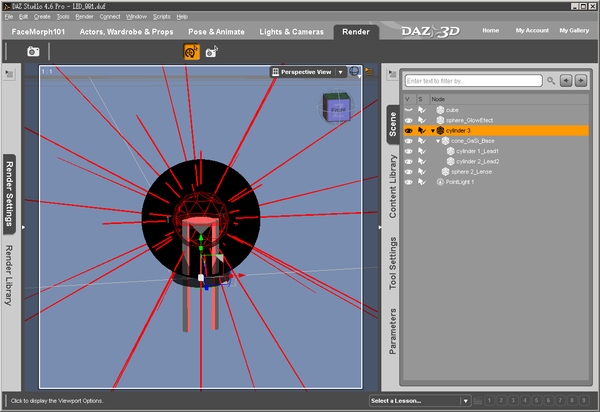Viewport: 600px width, 412px height.
Task: Collapse the cylinder 3 tree node
Action: click(433, 131)
